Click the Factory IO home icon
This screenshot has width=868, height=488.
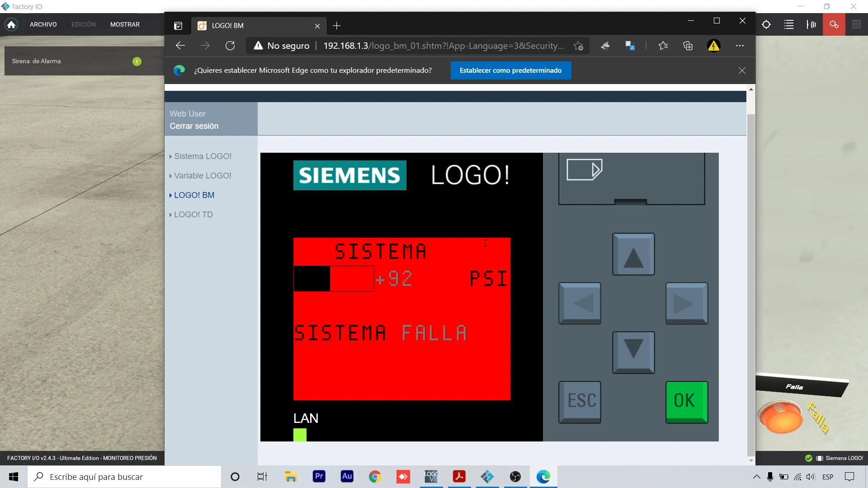[x=11, y=24]
